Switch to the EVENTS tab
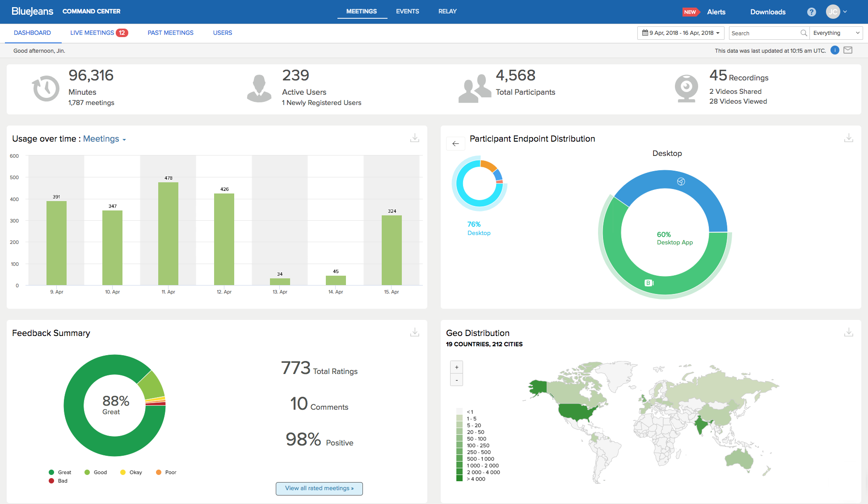 [407, 11]
